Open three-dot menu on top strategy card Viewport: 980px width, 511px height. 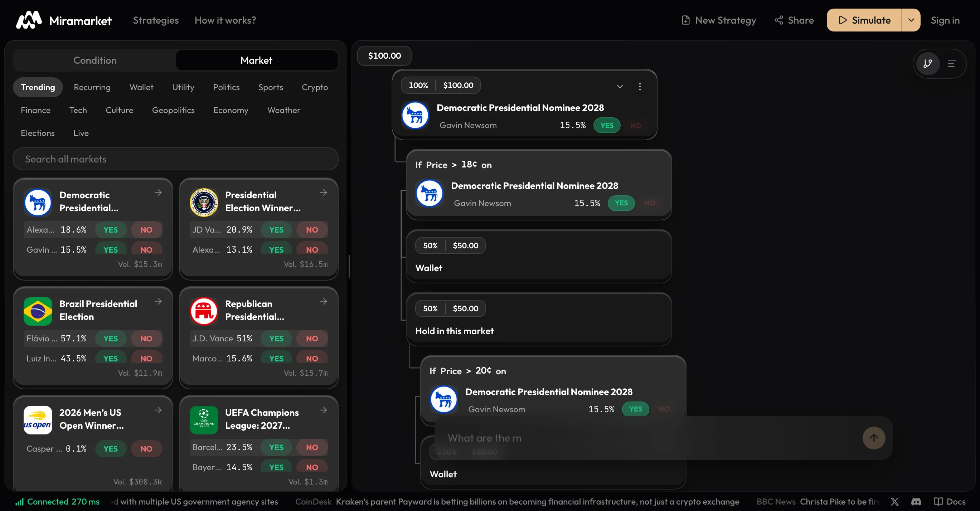pyautogui.click(x=640, y=87)
